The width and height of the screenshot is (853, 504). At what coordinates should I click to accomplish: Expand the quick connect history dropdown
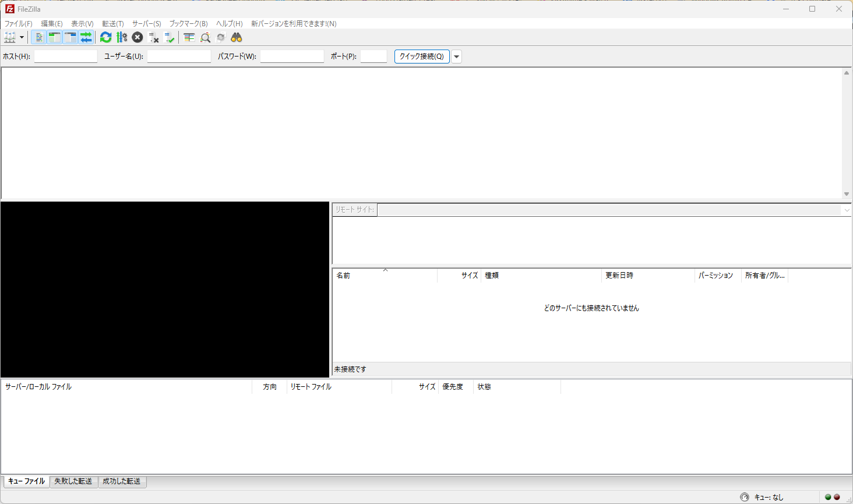[x=457, y=57]
